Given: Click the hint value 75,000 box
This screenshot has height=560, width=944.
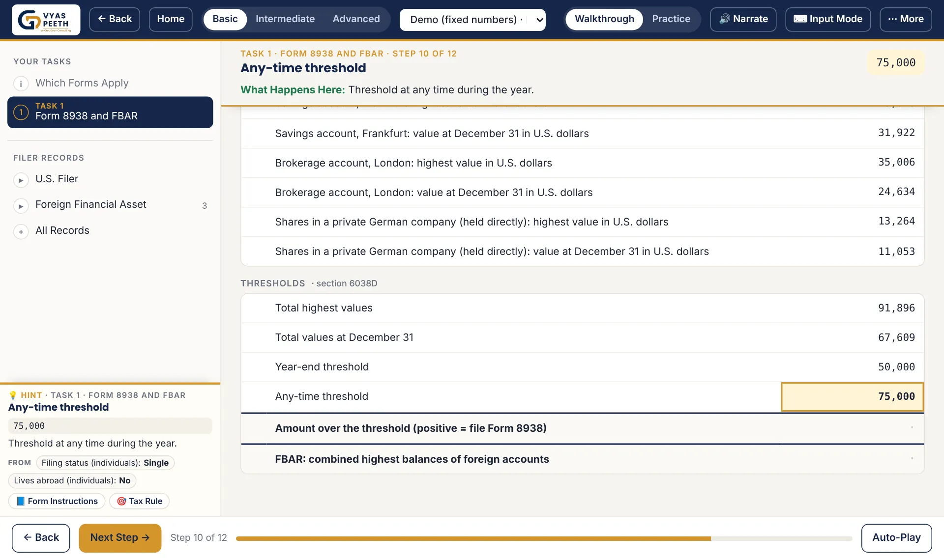Looking at the screenshot, I should [x=110, y=426].
